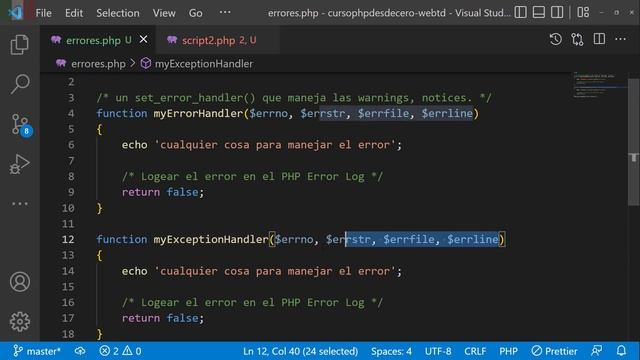Open the View menu
The width and height of the screenshot is (640, 360).
(164, 13)
